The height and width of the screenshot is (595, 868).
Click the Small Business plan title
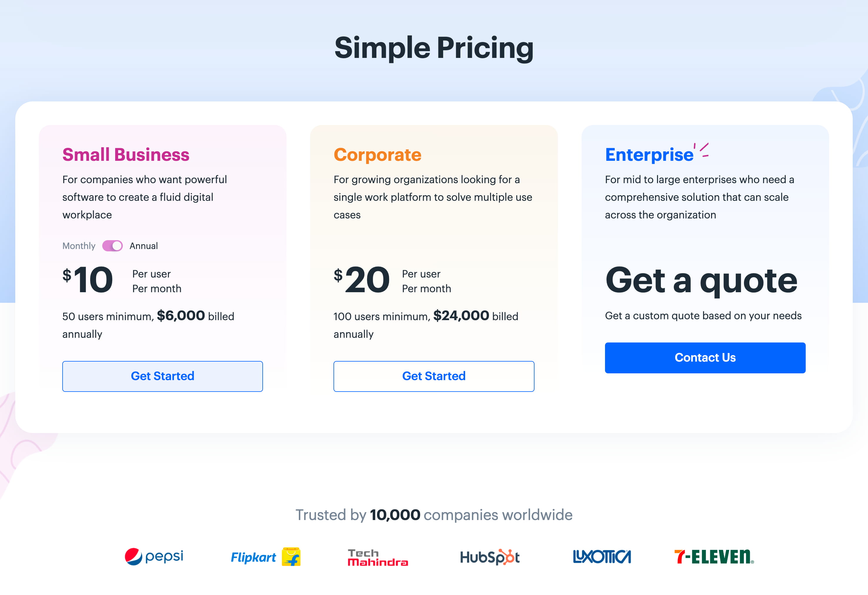[x=126, y=155]
